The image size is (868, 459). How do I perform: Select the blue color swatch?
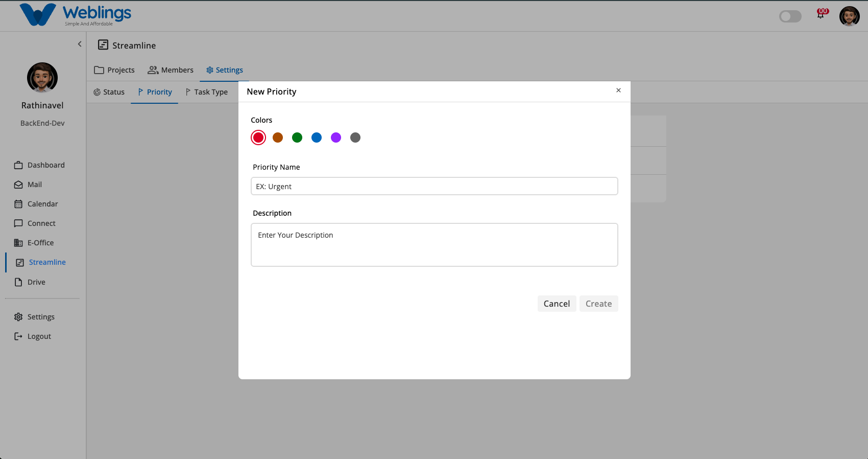click(x=317, y=137)
